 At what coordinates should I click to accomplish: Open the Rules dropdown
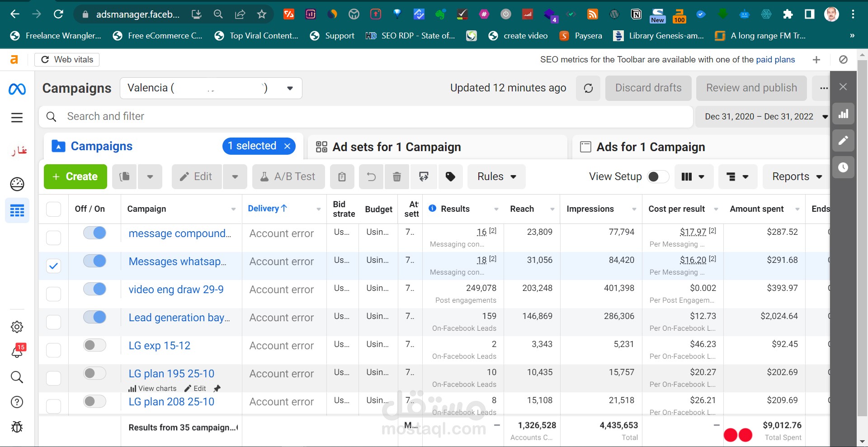click(496, 176)
